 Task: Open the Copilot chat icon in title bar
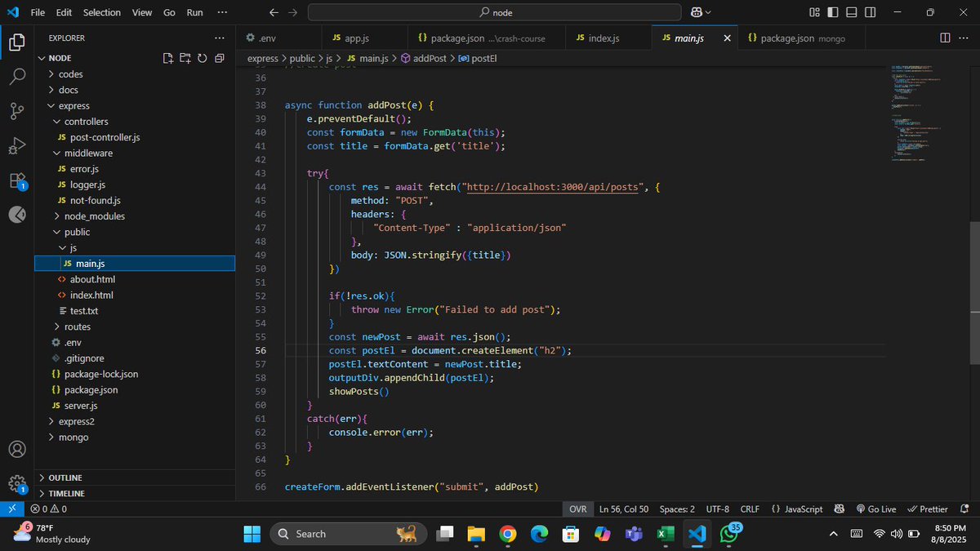tap(697, 12)
